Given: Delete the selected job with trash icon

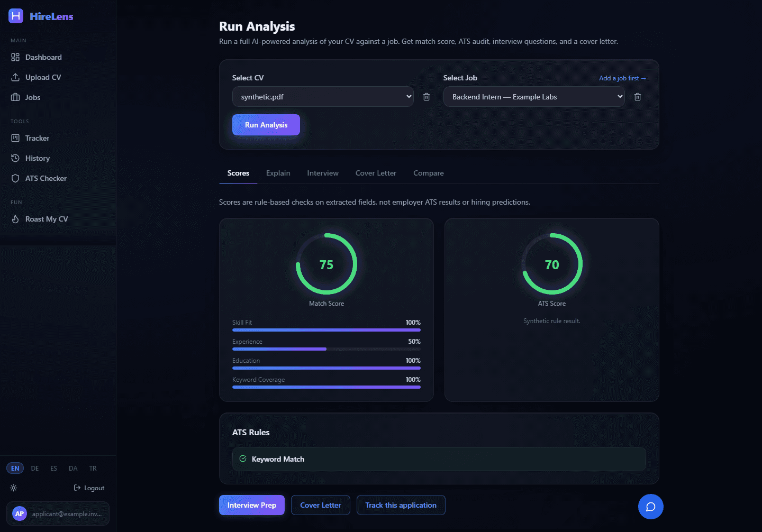Looking at the screenshot, I should point(638,97).
